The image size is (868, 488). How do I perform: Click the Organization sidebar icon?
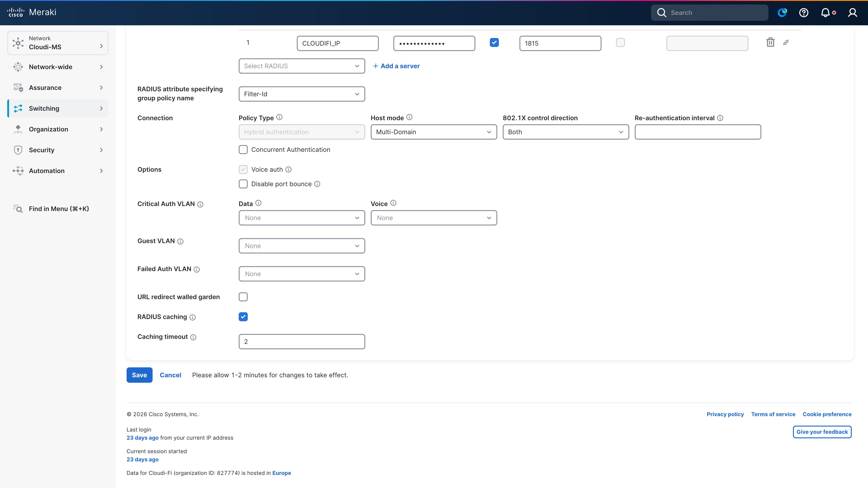tap(18, 129)
